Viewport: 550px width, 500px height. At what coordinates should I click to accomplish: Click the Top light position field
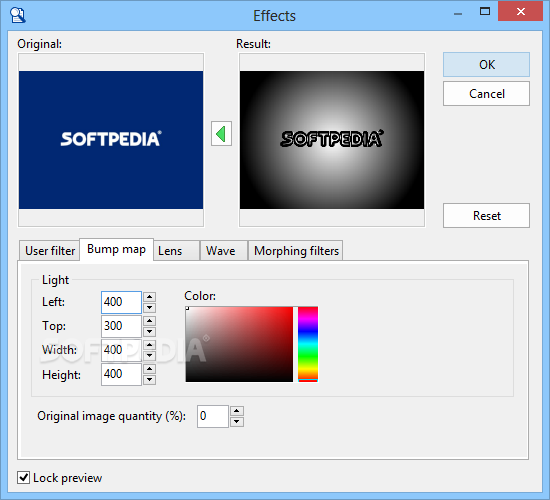click(121, 326)
